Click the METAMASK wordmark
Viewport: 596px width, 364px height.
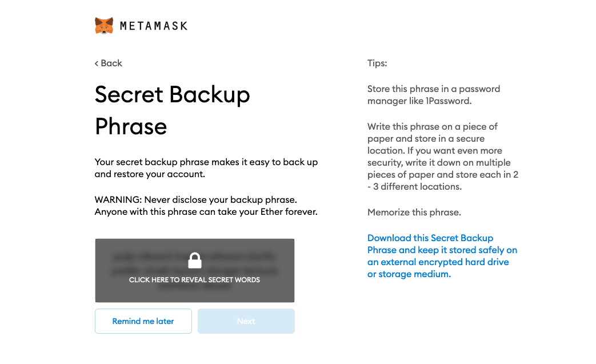tap(153, 26)
